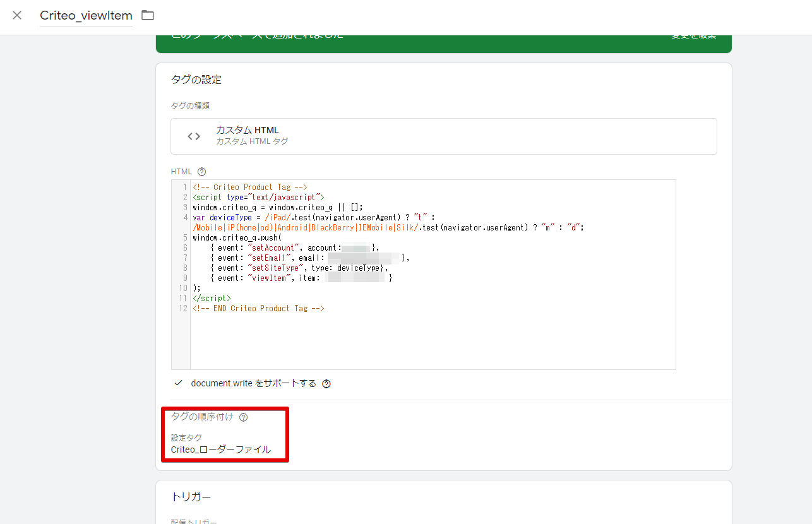Viewport: 812px width, 524px height.
Task: Click the <> Custom HTML code icon
Action: click(x=194, y=136)
